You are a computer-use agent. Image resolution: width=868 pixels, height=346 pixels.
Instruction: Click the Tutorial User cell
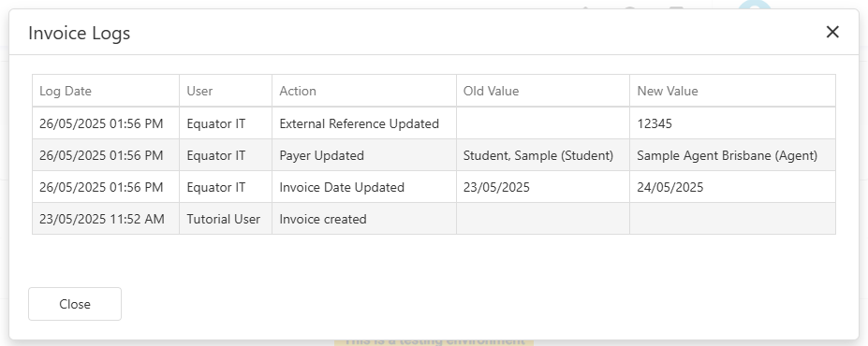[226, 219]
